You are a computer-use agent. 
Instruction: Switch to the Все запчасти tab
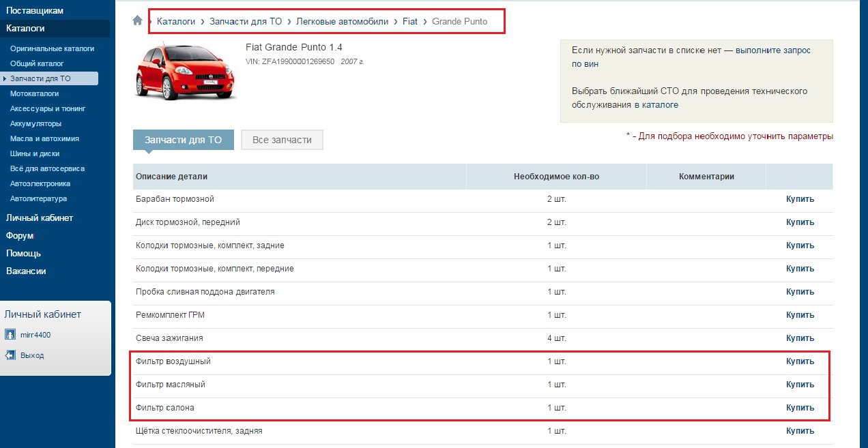pos(282,140)
